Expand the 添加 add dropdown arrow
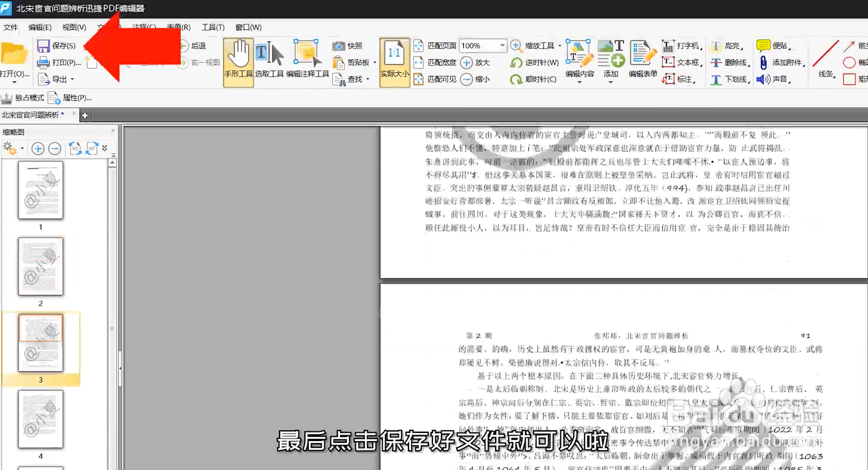The width and height of the screenshot is (868, 470). 610,83
